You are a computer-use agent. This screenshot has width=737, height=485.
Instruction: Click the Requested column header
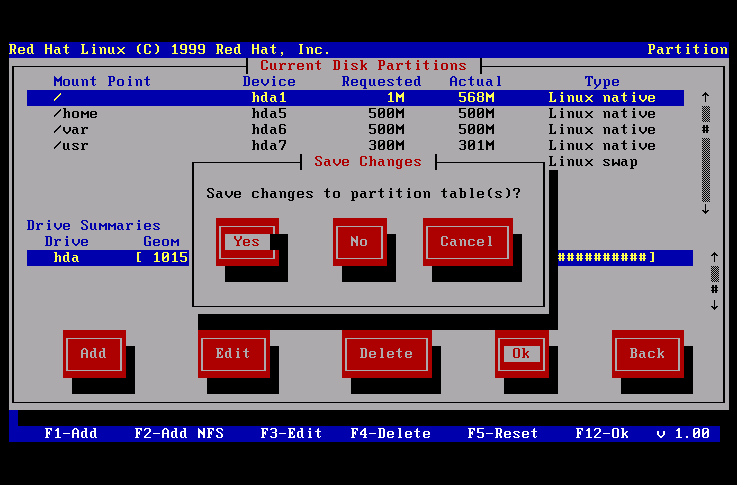coord(382,81)
